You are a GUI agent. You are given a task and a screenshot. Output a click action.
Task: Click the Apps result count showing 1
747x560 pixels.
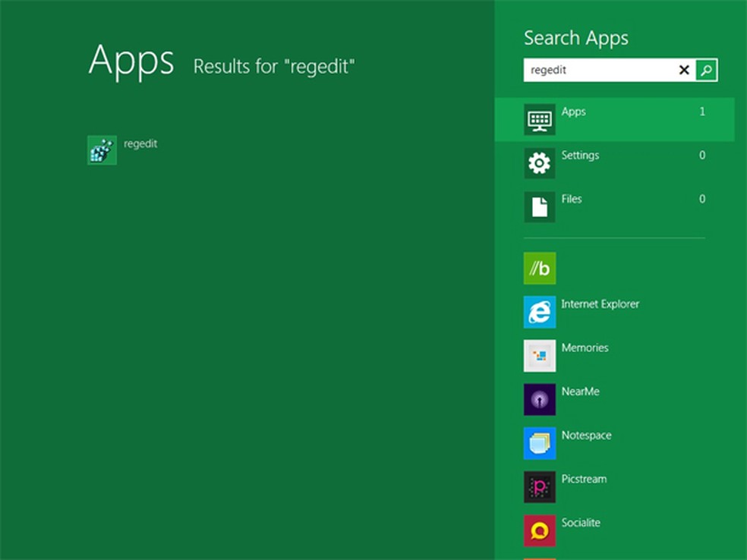[702, 111]
